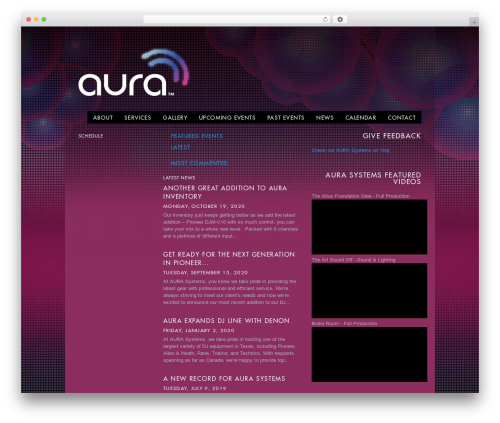The width and height of the screenshot is (500, 423).
Task: Click the Aura logo
Action: coord(133,73)
